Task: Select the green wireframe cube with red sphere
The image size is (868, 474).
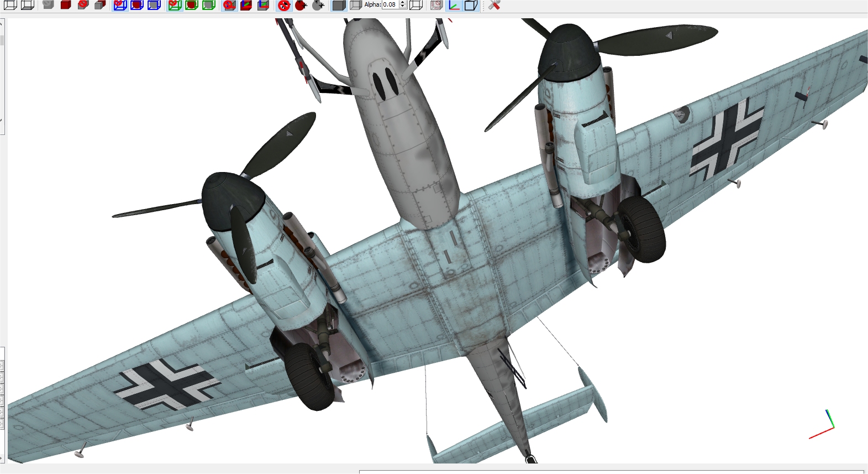Action: [x=192, y=5]
